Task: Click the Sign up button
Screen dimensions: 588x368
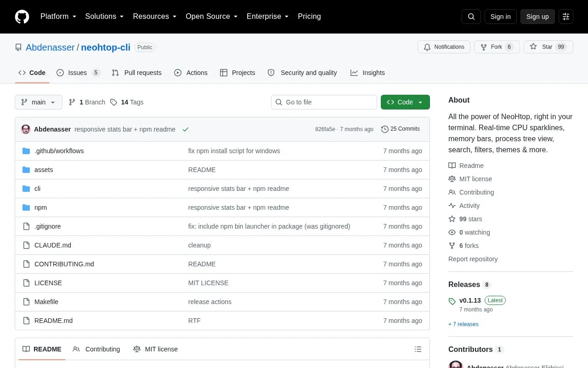Action: click(537, 17)
